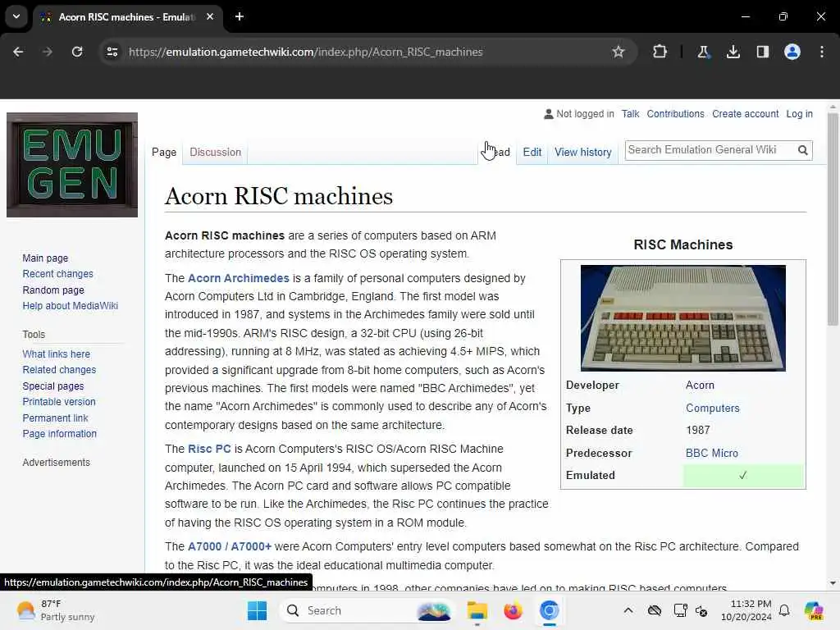Screen dimensions: 840x630
Task: Open the Contributions link
Action: pos(676,114)
